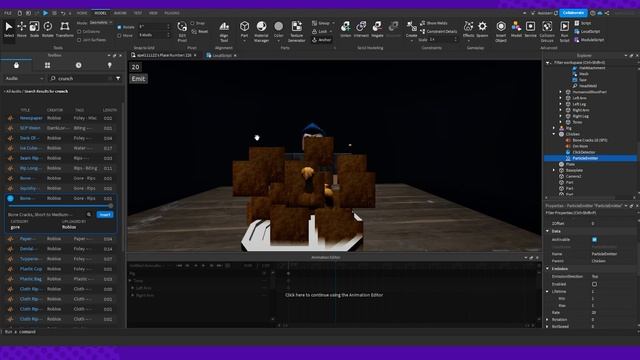The image size is (640, 360).
Task: Expand the Baseplate tree node
Action: click(x=554, y=170)
